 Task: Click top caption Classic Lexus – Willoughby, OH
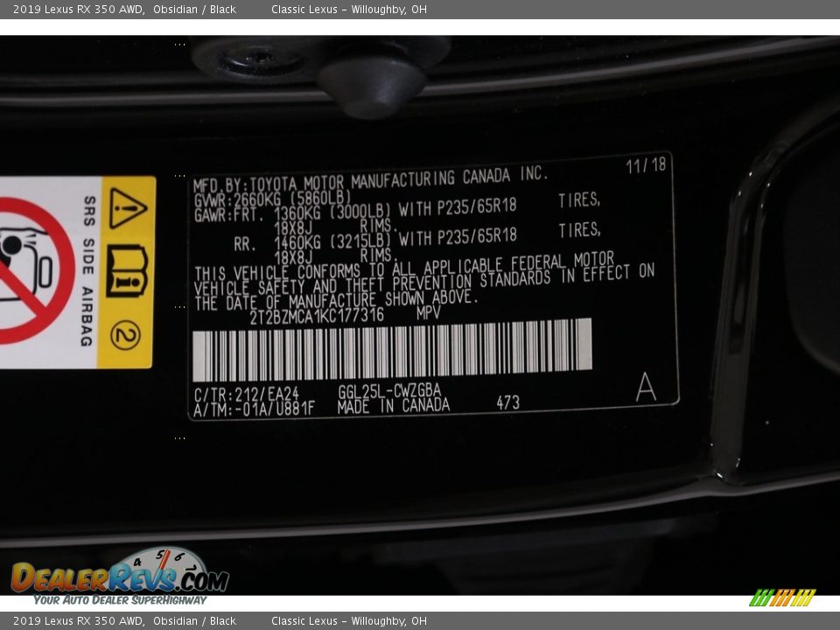tap(349, 9)
